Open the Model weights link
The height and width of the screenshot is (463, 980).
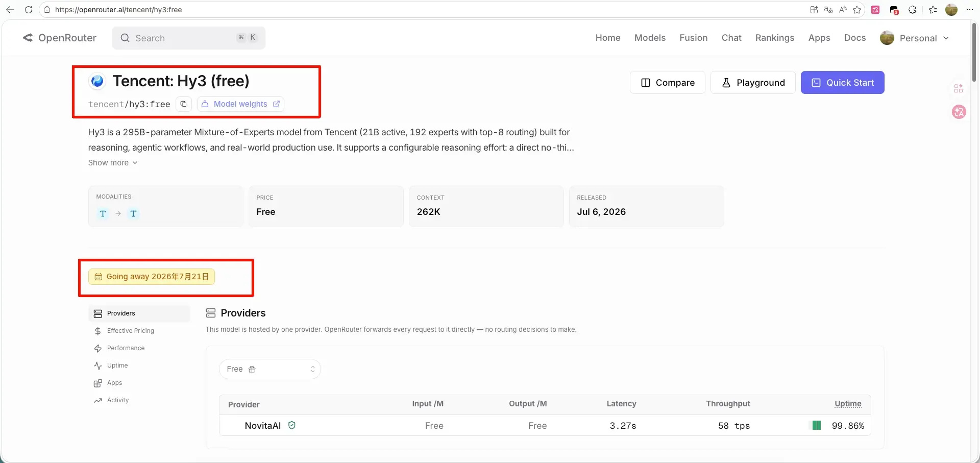pos(240,104)
